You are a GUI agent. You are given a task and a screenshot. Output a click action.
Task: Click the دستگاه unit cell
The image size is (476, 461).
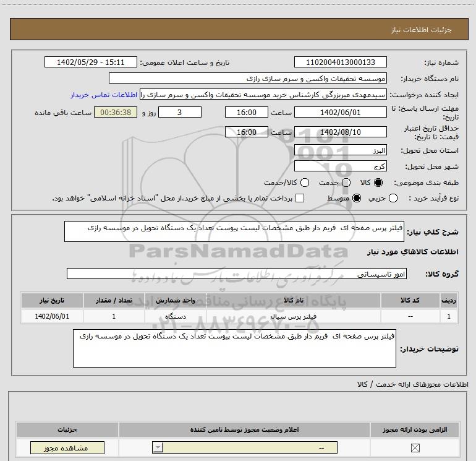176,316
